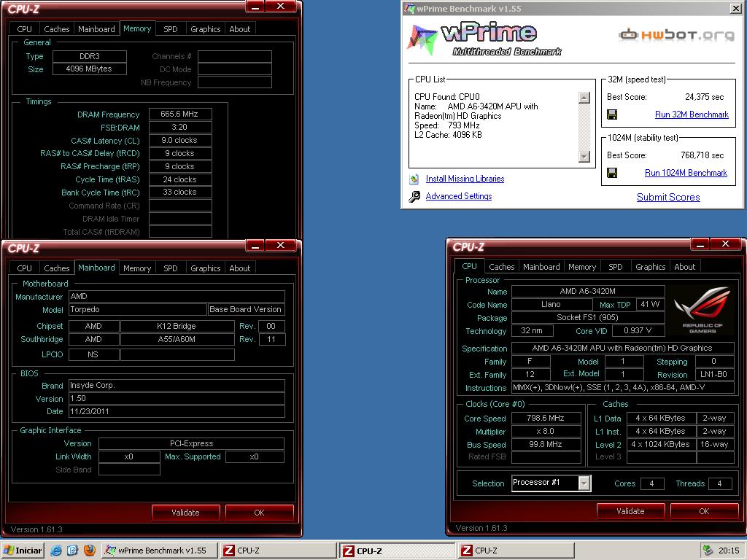Screen dimensions: 747x560
Task: Open the Processor #1 selection dropdown
Action: coord(584,483)
